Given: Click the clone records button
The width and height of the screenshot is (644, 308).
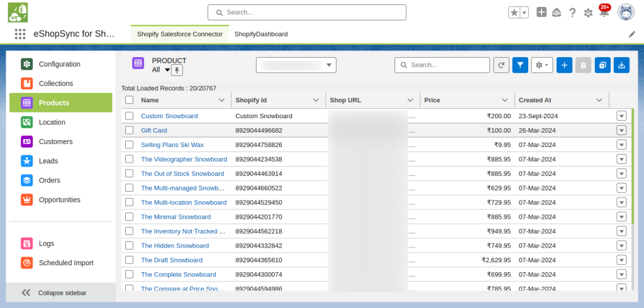Looking at the screenshot, I should coord(602,65).
